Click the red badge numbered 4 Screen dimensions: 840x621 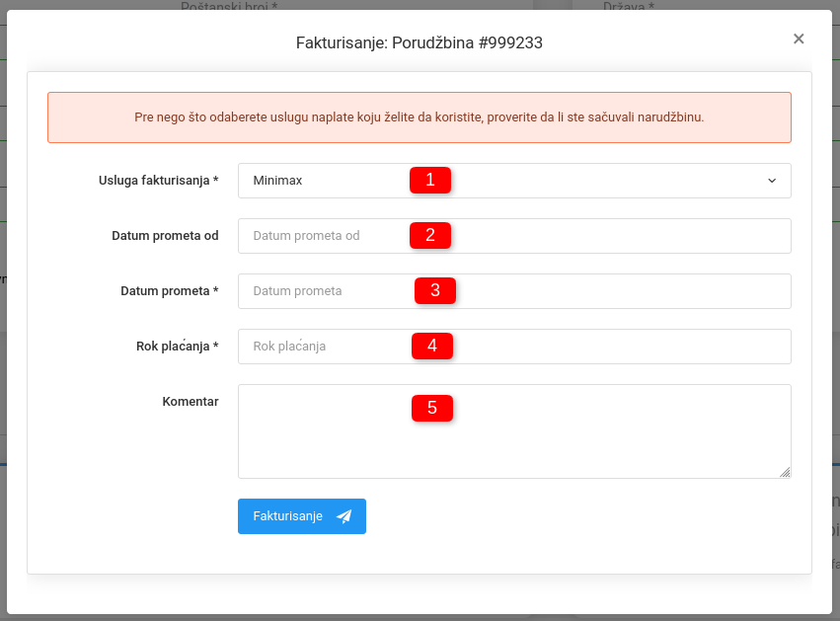click(x=432, y=346)
